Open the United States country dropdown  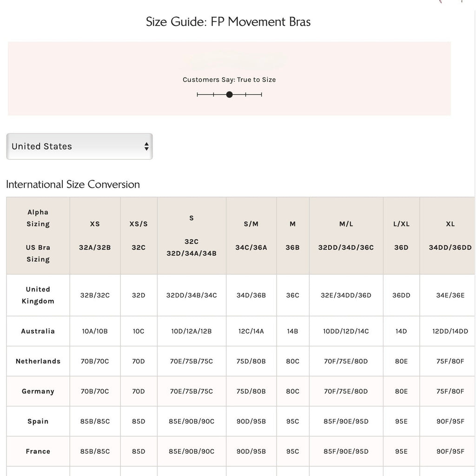[79, 146]
